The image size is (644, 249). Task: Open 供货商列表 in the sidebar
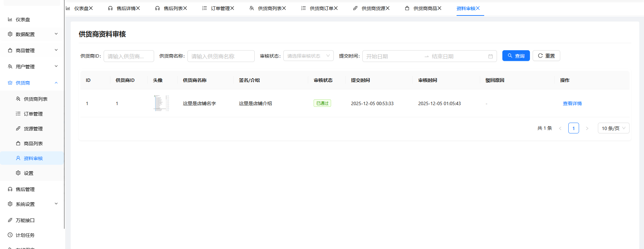click(35, 99)
